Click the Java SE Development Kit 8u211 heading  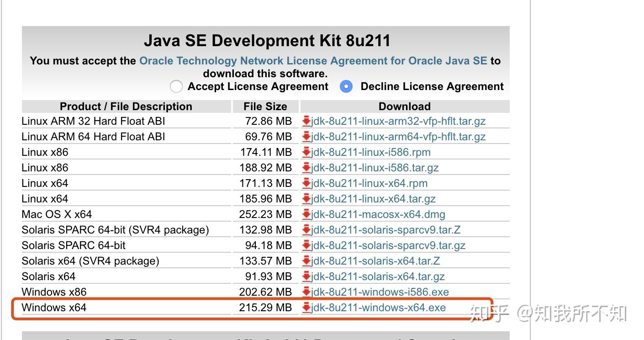click(x=267, y=41)
